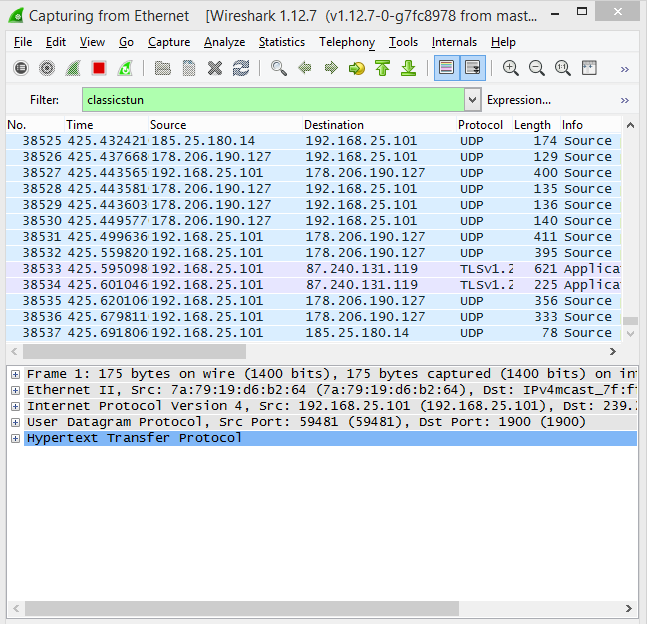This screenshot has width=647, height=624.
Task: Toggle packet list colorization
Action: tap(446, 68)
